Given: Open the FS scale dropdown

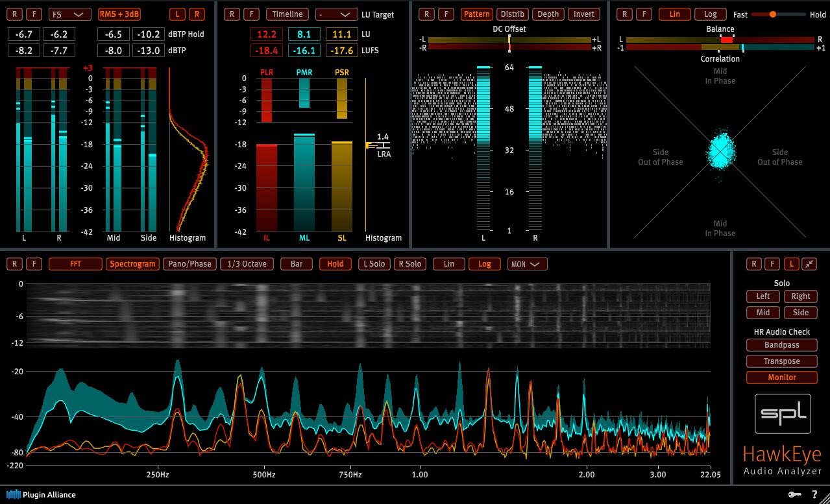Looking at the screenshot, I should point(70,14).
